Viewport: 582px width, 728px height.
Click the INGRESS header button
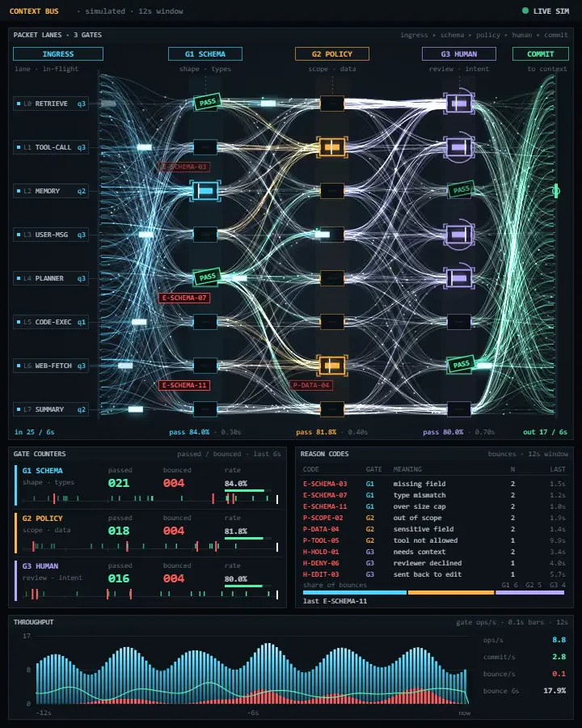(x=58, y=54)
